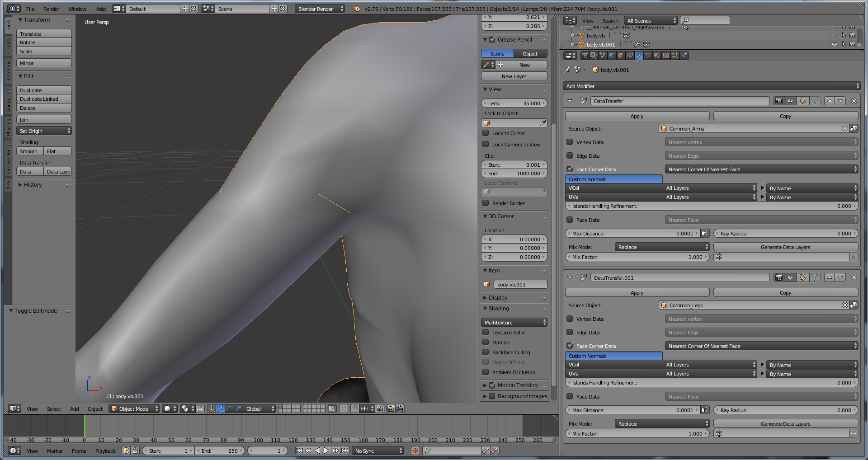This screenshot has height=460, width=868.
Task: Enable Textured Solid shading option
Action: (x=486, y=332)
